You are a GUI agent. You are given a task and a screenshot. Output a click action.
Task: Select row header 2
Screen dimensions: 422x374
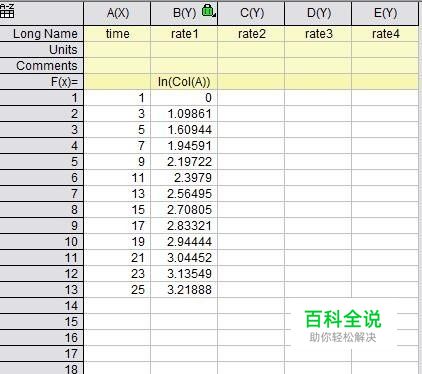pyautogui.click(x=41, y=114)
